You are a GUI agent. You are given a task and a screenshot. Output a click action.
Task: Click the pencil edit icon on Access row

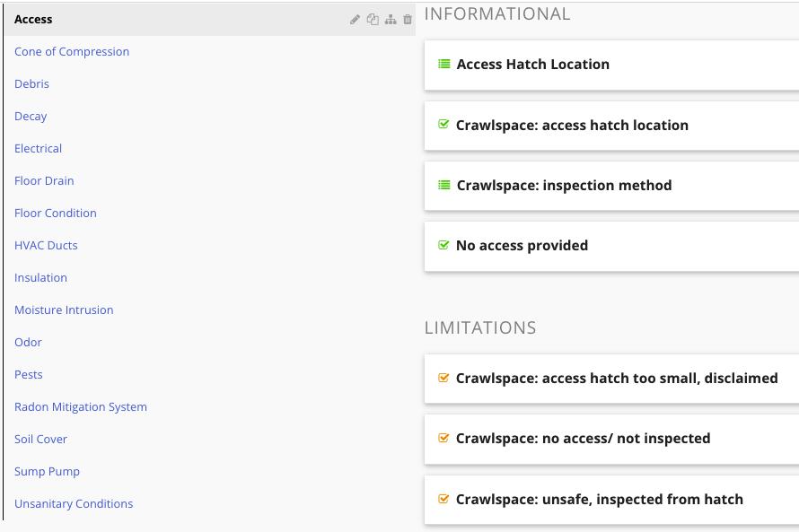click(356, 20)
